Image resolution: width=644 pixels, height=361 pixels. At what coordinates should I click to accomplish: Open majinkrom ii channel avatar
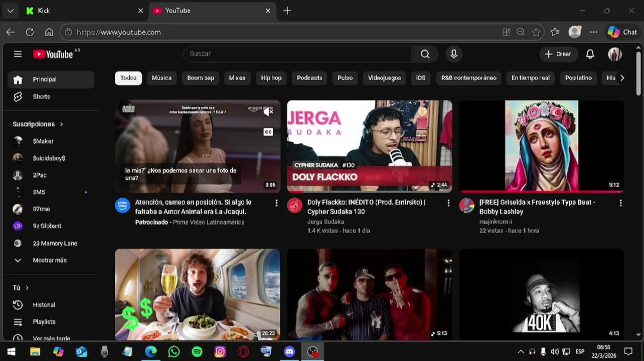click(467, 206)
